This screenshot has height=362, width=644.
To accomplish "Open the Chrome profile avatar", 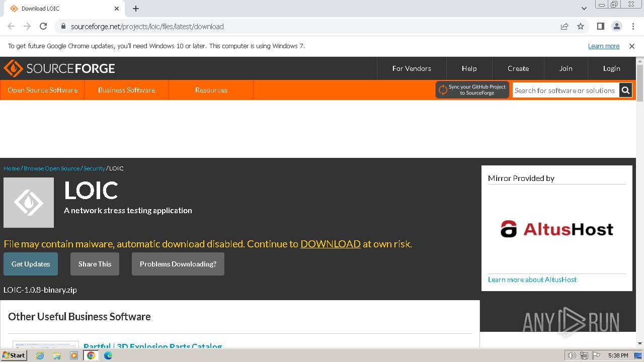I will 616,26.
